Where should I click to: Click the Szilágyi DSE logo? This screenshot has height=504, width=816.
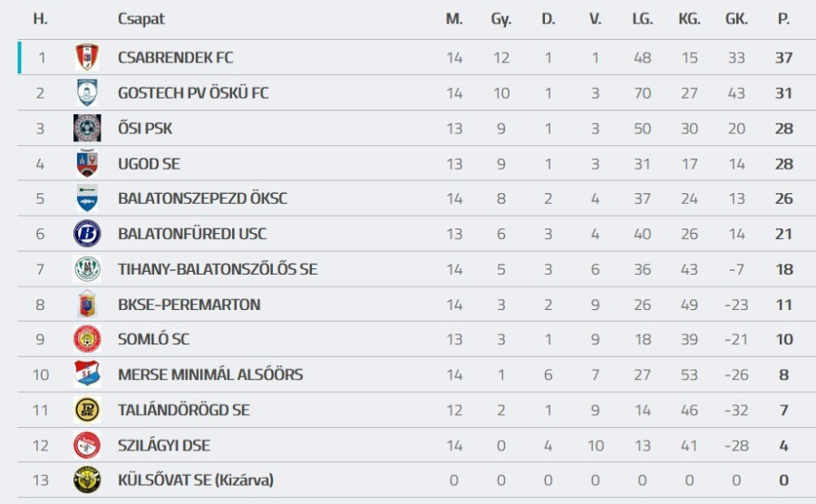pos(87,445)
